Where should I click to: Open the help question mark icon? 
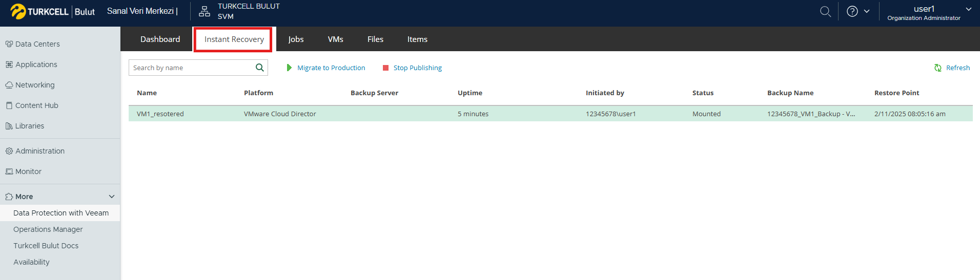pyautogui.click(x=852, y=11)
